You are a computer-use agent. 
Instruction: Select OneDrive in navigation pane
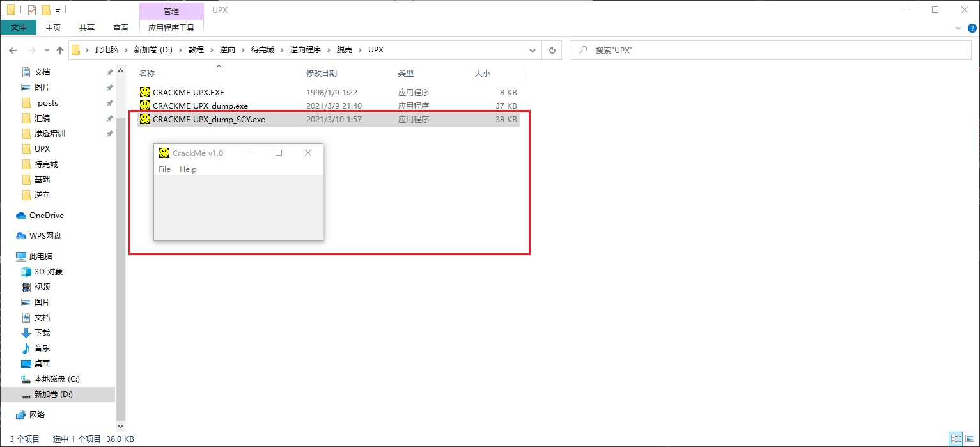click(47, 216)
